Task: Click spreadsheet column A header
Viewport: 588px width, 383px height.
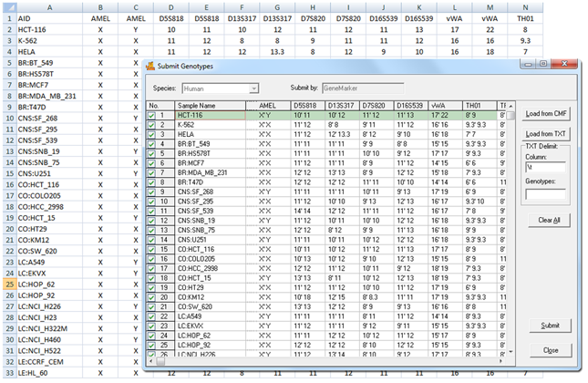Action: (x=49, y=7)
